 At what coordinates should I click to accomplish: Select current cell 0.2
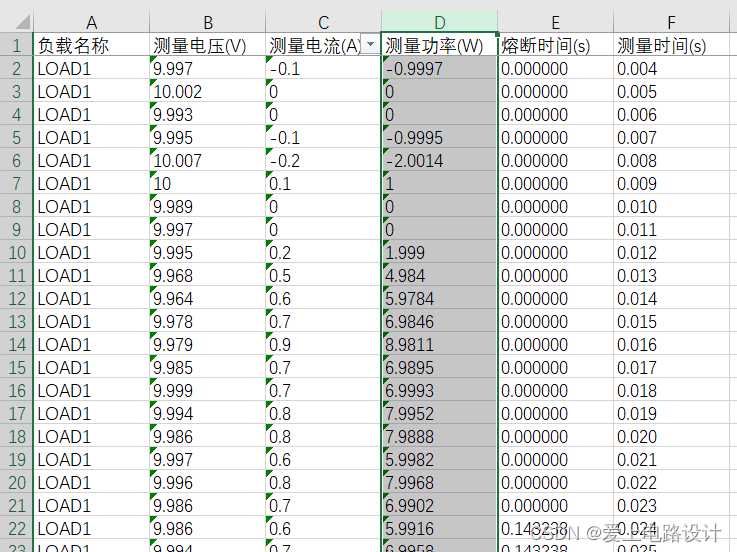(x=323, y=252)
